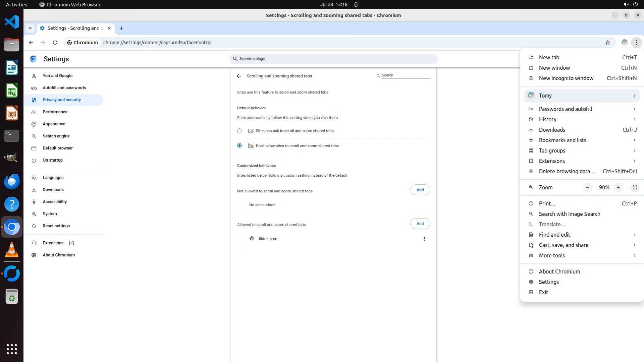Increase zoom with the plus button

coord(618,187)
